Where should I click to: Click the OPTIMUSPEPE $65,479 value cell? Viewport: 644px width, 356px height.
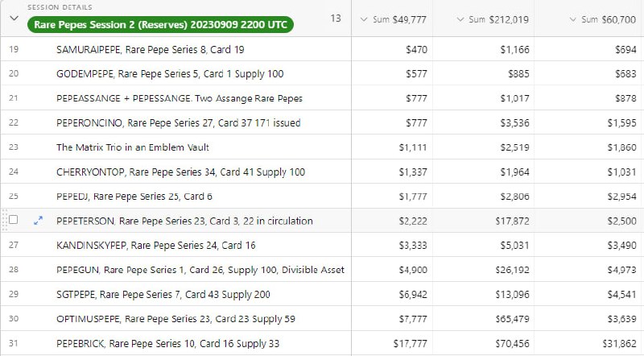(484, 319)
